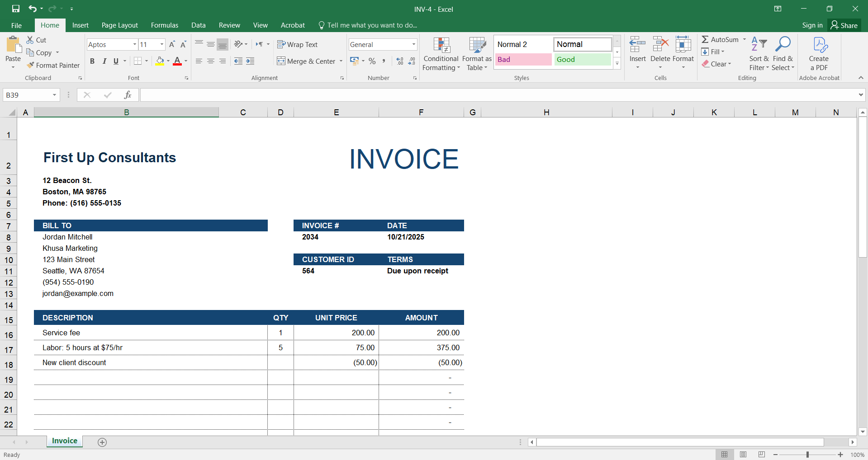Toggle Italic formatting
Viewport: 868px width, 460px height.
tap(104, 61)
